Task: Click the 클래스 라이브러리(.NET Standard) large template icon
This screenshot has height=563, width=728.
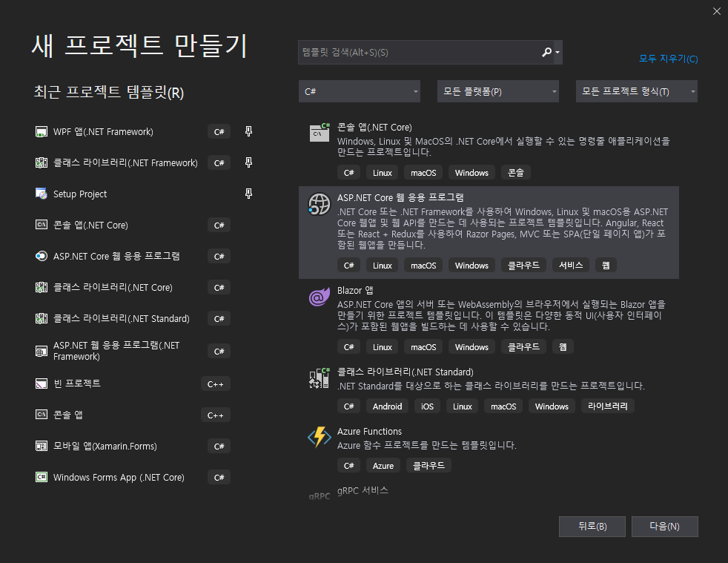Action: click(x=320, y=378)
